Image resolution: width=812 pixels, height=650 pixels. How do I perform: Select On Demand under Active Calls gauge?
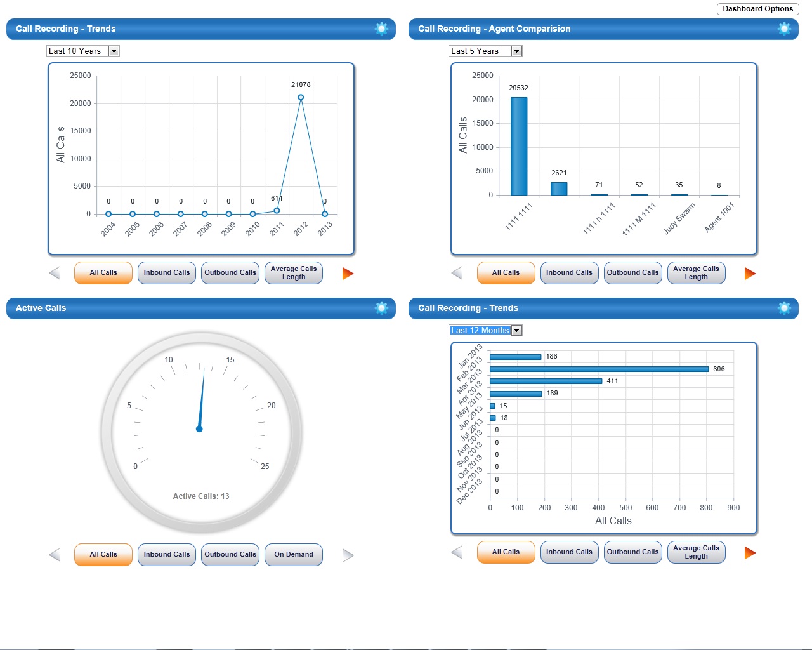[294, 555]
